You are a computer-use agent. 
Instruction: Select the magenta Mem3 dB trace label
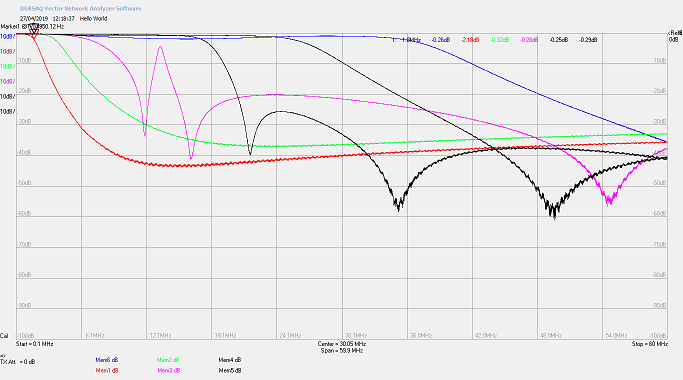coord(168,370)
